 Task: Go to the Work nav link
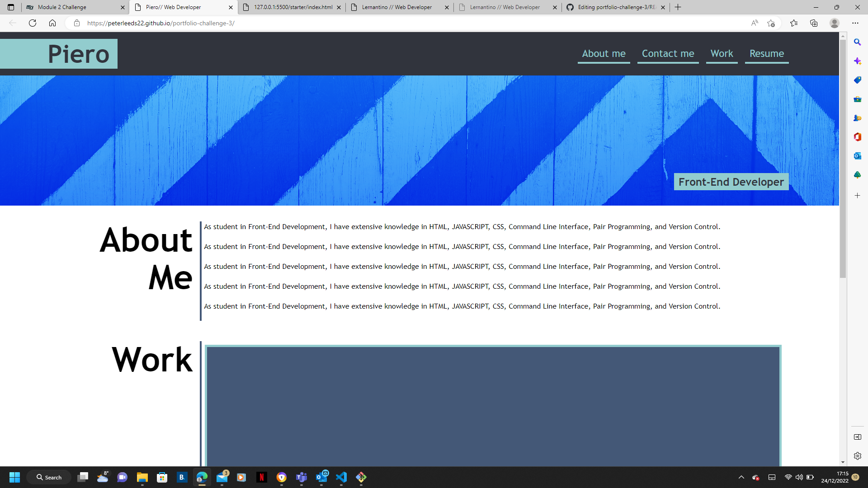722,54
